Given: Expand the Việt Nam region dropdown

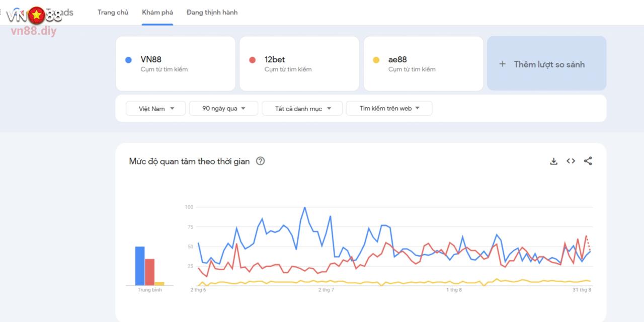Looking at the screenshot, I should pos(156,108).
